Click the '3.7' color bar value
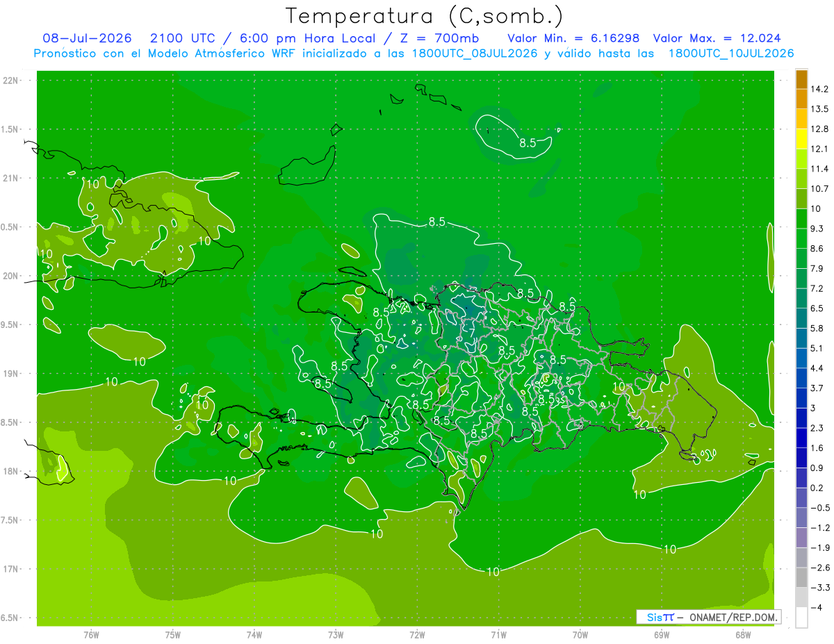The height and width of the screenshot is (644, 834). 817,388
